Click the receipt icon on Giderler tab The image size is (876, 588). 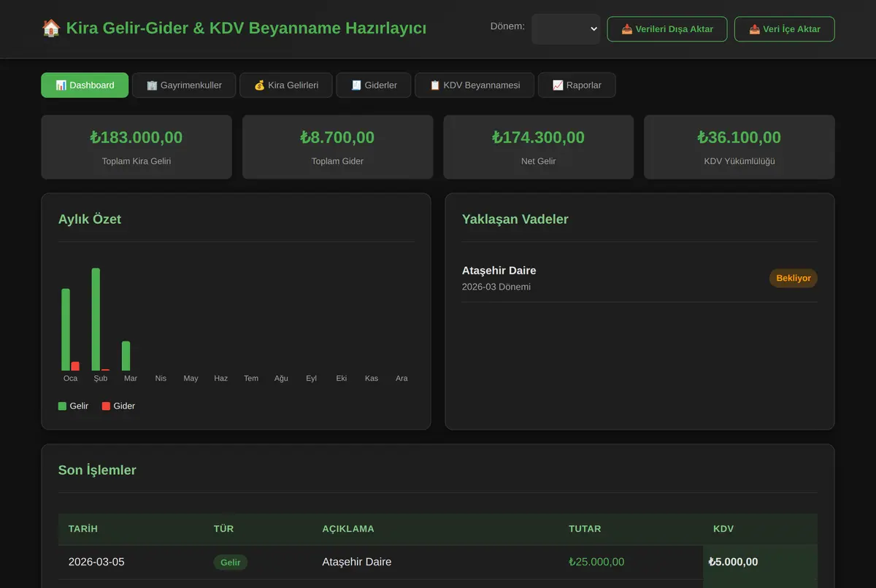click(x=356, y=85)
